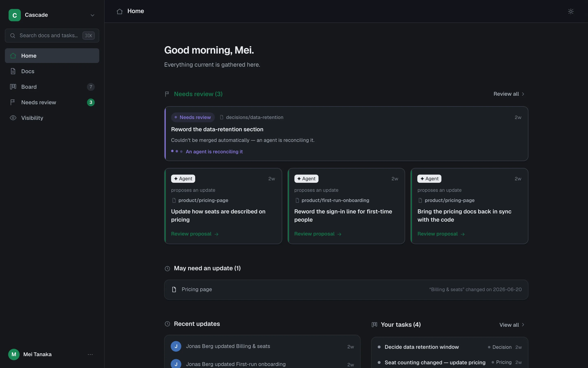
Task: Click the clock icon beside Recent updates
Action: pyautogui.click(x=167, y=324)
